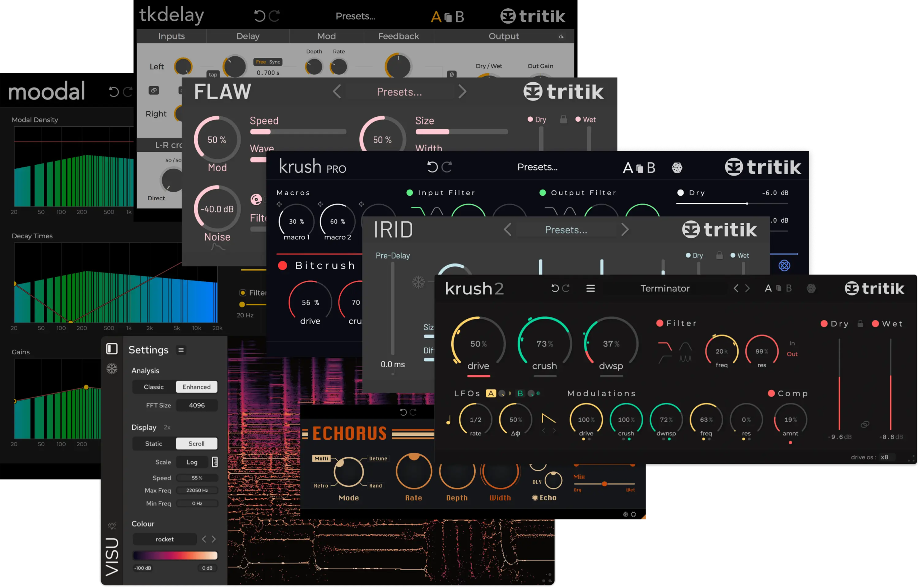
Task: Open the Settings menu icon in VISU
Action: click(181, 350)
